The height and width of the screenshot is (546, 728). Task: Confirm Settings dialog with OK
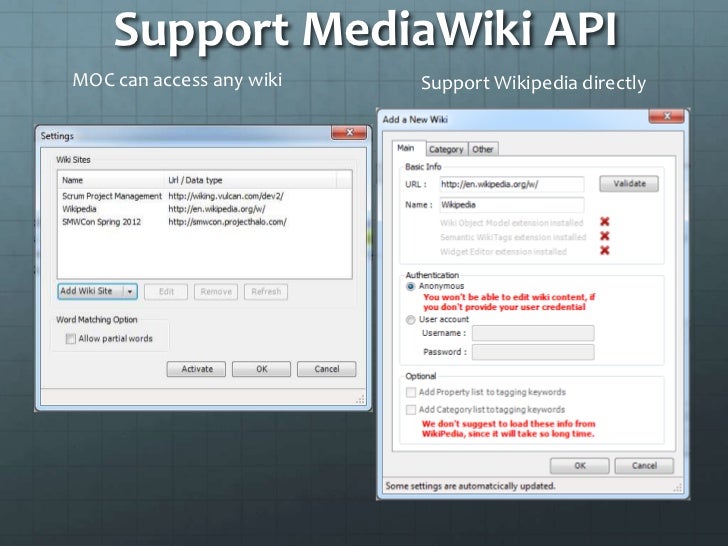(261, 369)
